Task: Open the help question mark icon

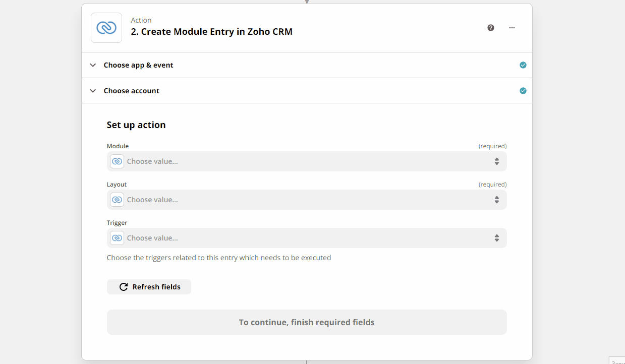Action: click(491, 28)
